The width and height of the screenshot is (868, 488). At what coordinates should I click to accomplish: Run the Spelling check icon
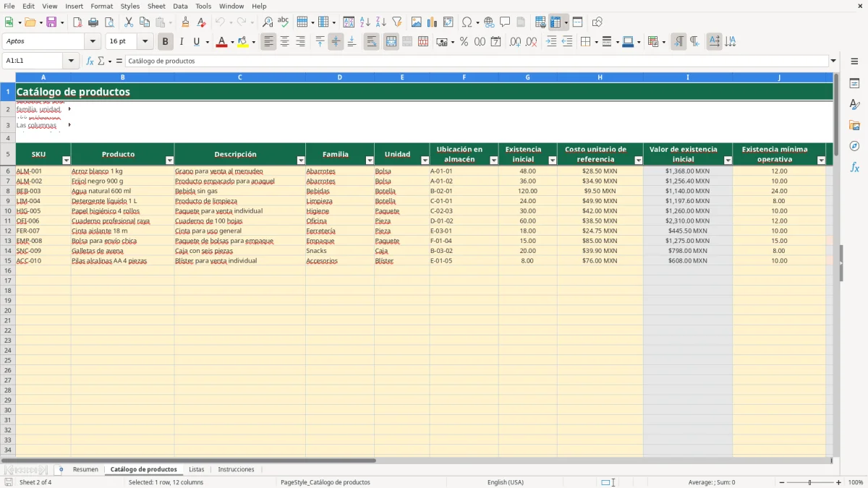pos(284,22)
